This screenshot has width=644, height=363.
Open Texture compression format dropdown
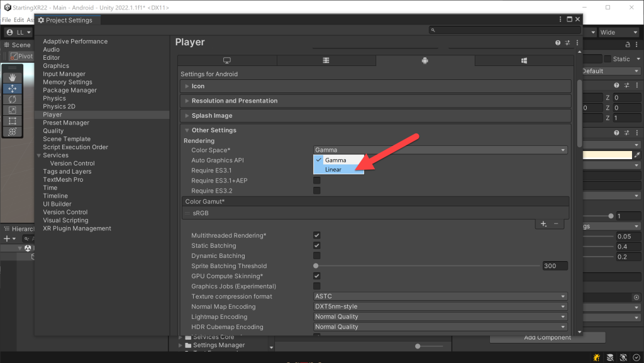440,296
